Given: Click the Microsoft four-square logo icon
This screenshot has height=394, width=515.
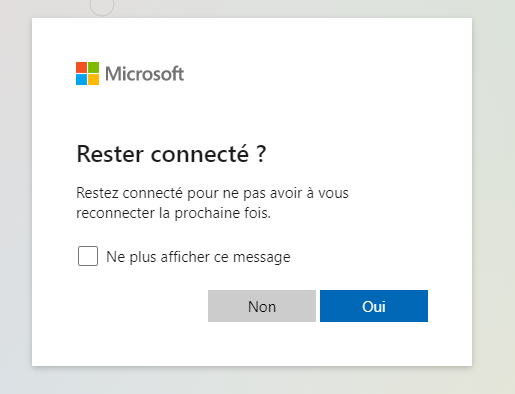Looking at the screenshot, I should [x=87, y=73].
